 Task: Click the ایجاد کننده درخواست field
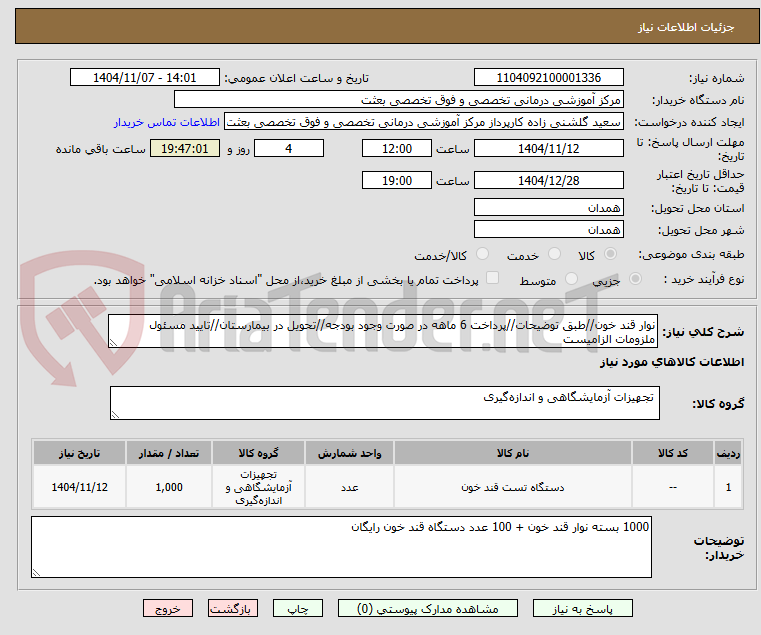point(424,122)
